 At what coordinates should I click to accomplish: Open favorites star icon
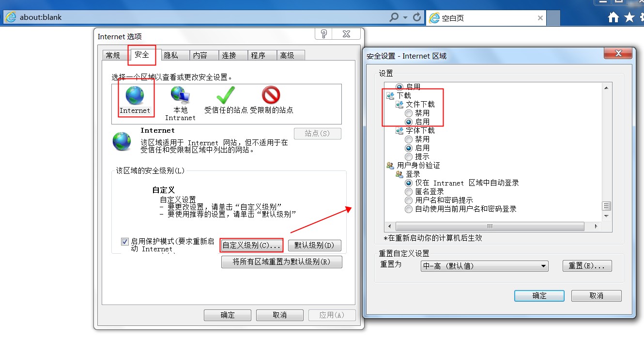coord(629,17)
